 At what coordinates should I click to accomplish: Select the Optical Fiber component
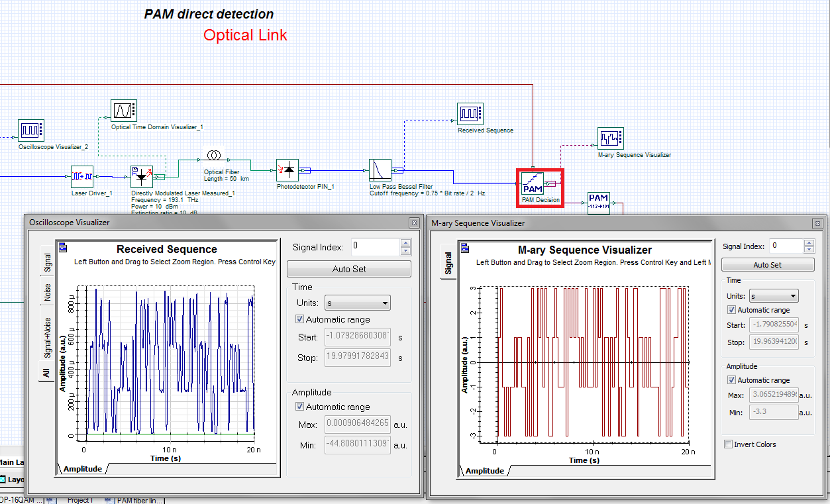213,154
